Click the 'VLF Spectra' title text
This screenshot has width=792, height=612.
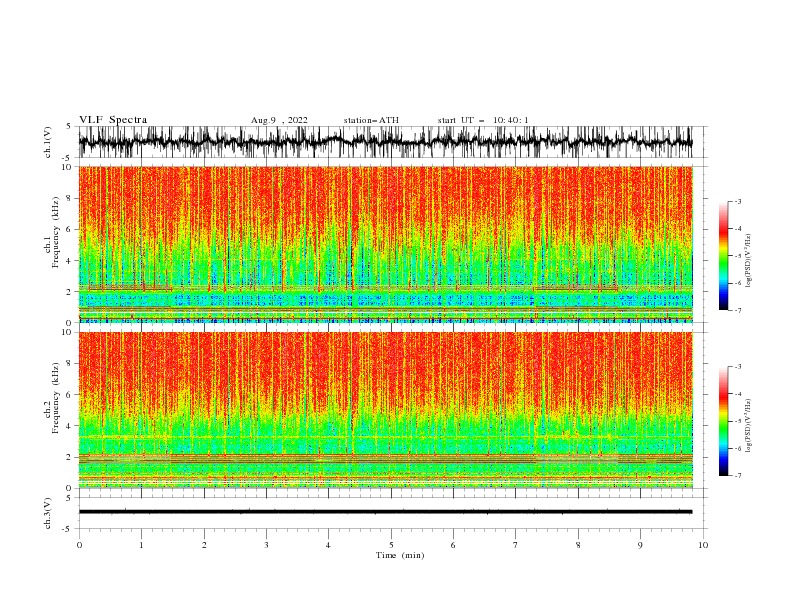click(x=113, y=120)
